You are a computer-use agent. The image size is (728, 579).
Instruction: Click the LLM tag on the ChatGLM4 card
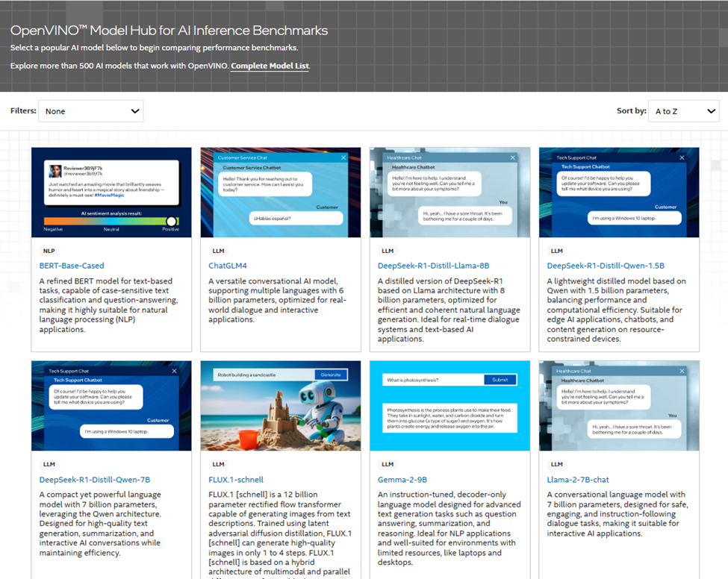pos(218,251)
